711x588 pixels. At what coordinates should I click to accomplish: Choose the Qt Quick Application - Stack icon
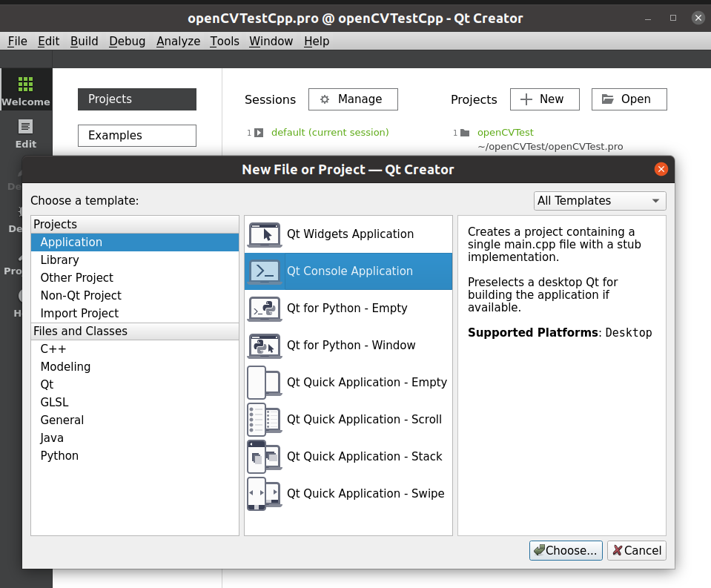point(265,457)
